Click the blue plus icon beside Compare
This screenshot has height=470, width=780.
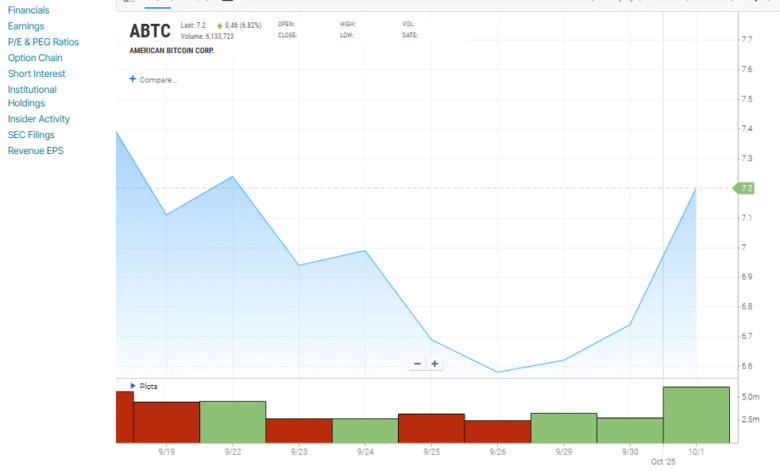pos(132,79)
